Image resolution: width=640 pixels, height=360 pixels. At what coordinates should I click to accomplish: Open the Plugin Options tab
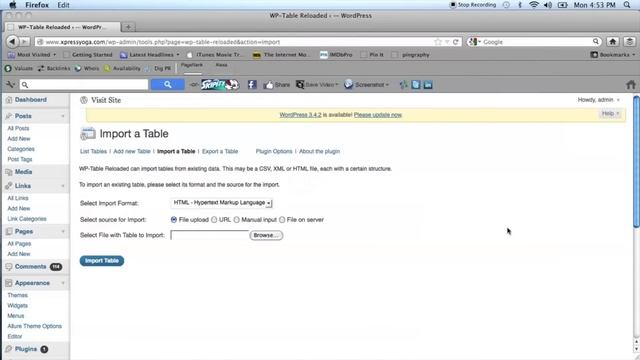[x=274, y=151]
